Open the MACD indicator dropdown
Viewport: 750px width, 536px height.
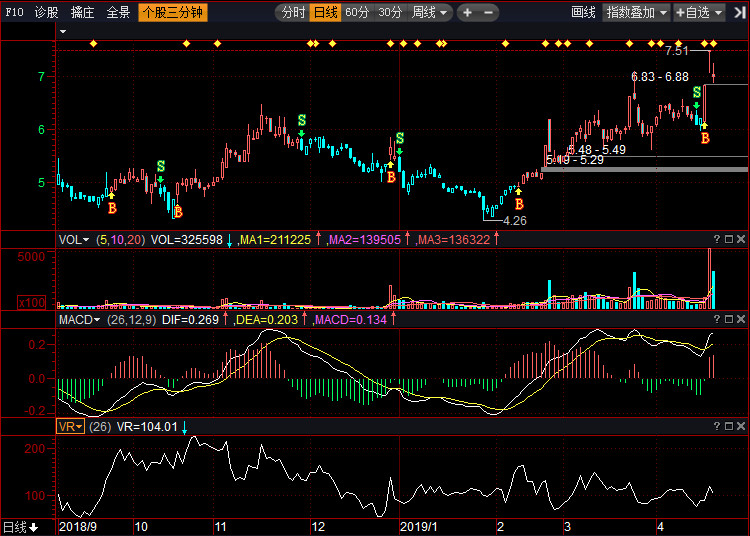click(x=79, y=319)
